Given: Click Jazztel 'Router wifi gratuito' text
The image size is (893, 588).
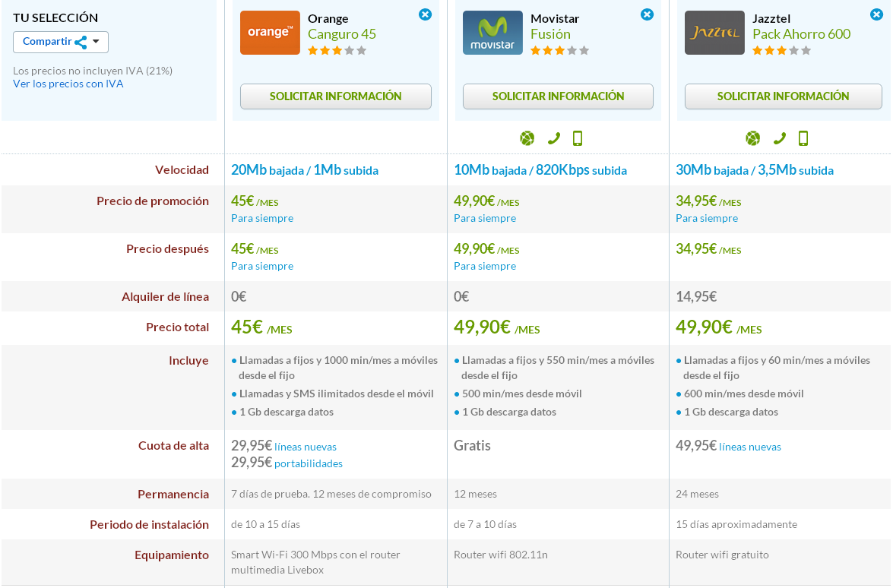Looking at the screenshot, I should pos(722,555).
